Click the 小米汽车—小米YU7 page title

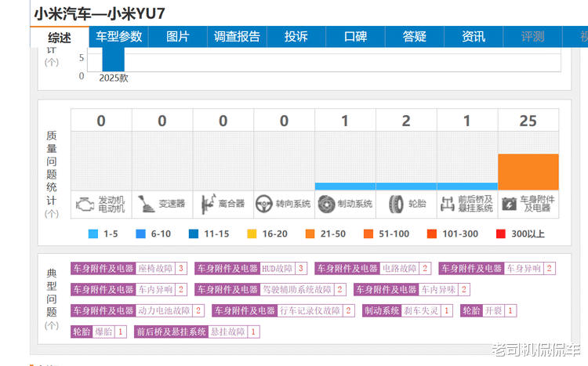100,13
